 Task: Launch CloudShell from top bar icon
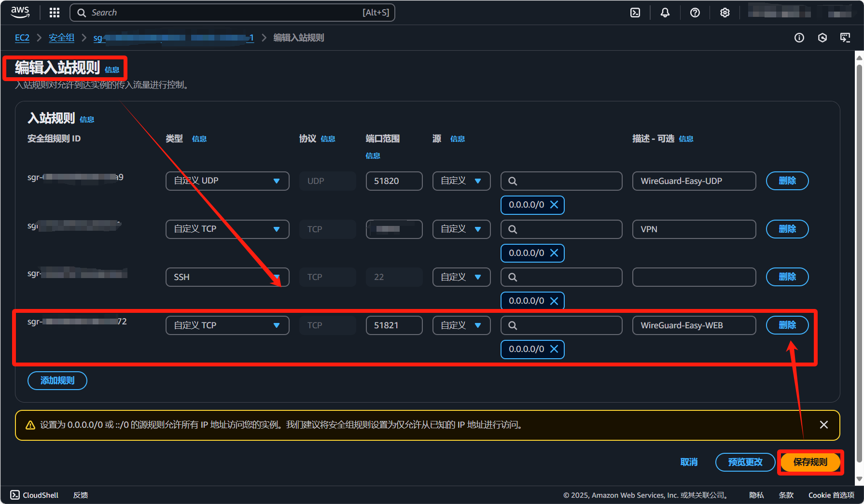[x=635, y=13]
